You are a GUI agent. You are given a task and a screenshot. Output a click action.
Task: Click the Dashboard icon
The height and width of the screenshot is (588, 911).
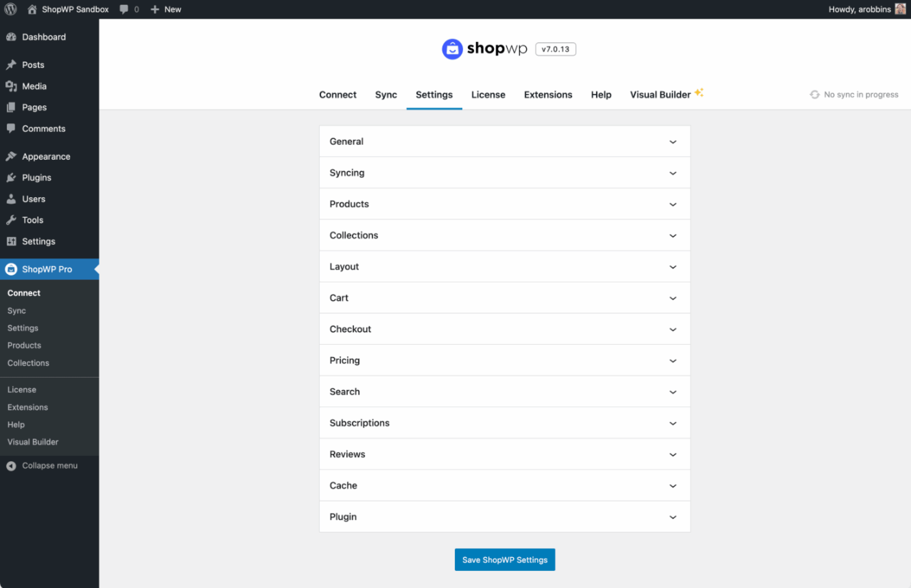11,37
